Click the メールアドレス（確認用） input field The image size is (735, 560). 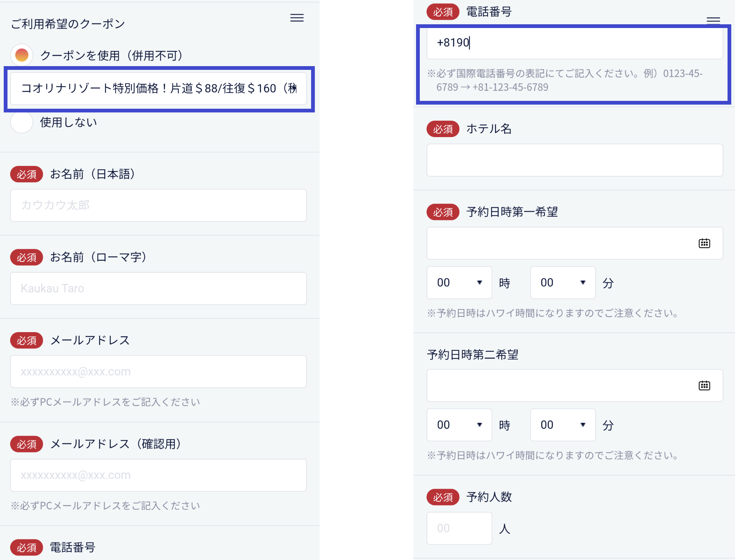[158, 475]
